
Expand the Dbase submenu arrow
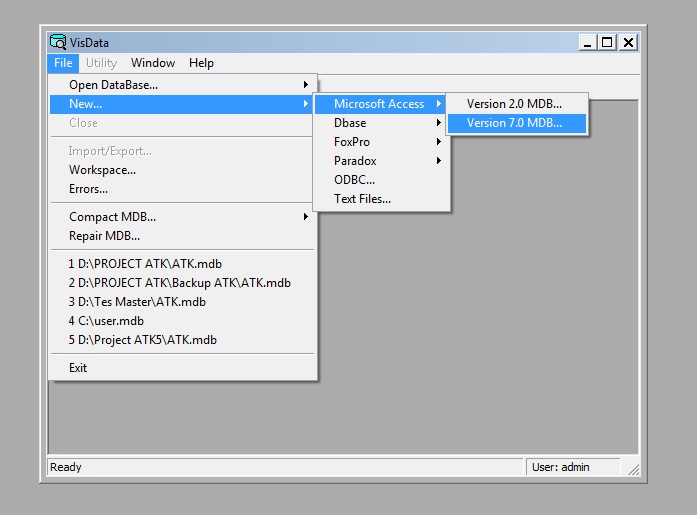(x=439, y=123)
